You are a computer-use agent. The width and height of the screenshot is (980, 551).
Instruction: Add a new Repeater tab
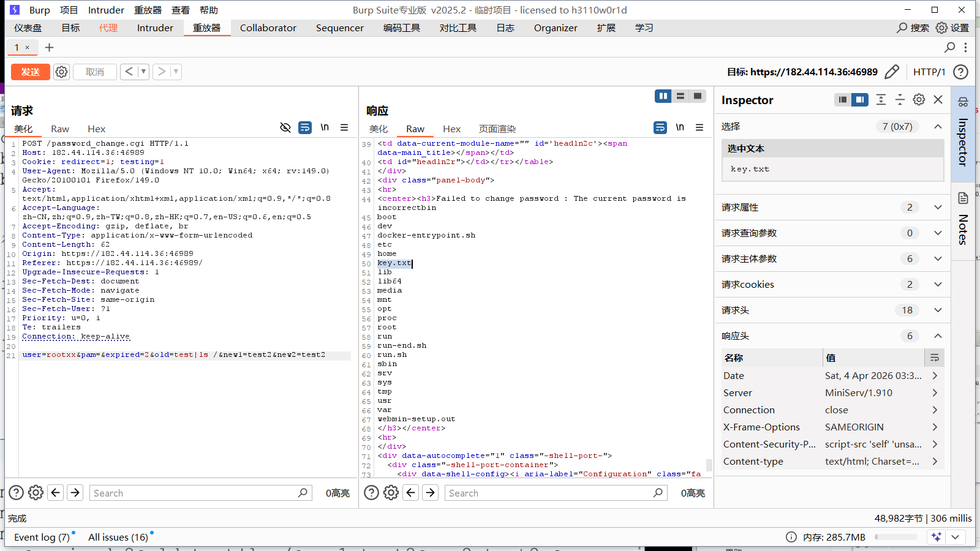pyautogui.click(x=49, y=47)
